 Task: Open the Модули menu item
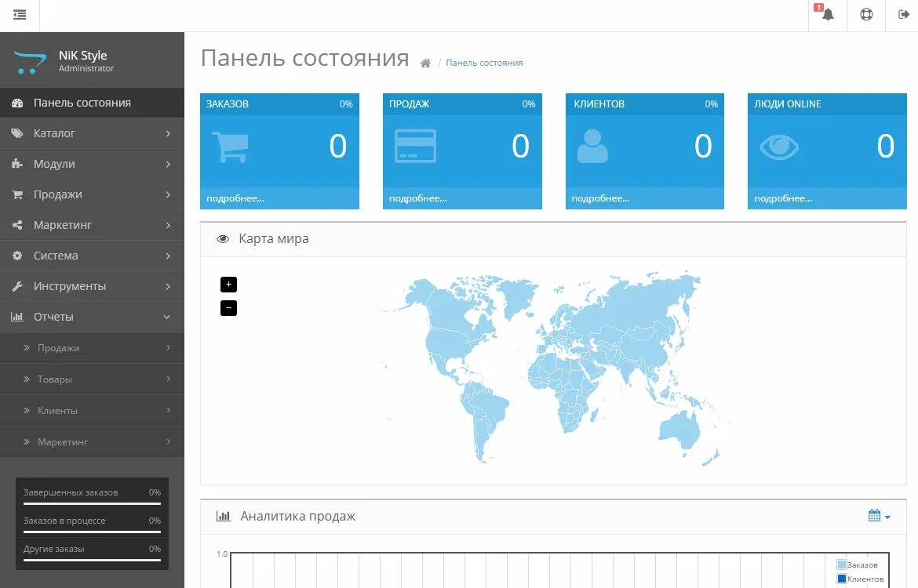[92, 164]
